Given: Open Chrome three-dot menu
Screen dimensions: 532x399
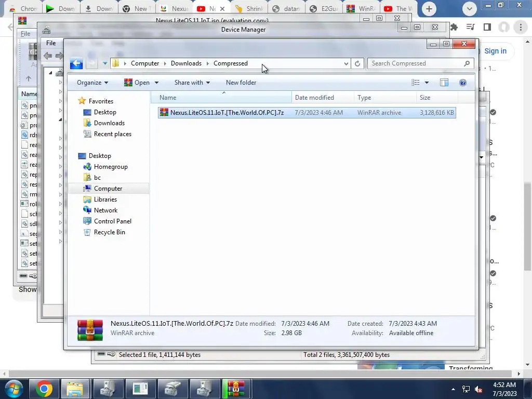Looking at the screenshot, I should (x=521, y=27).
